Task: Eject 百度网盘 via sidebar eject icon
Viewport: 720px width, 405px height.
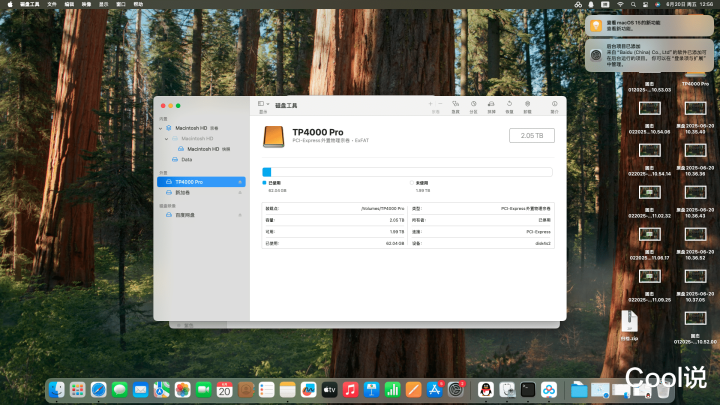Action: (x=240, y=215)
